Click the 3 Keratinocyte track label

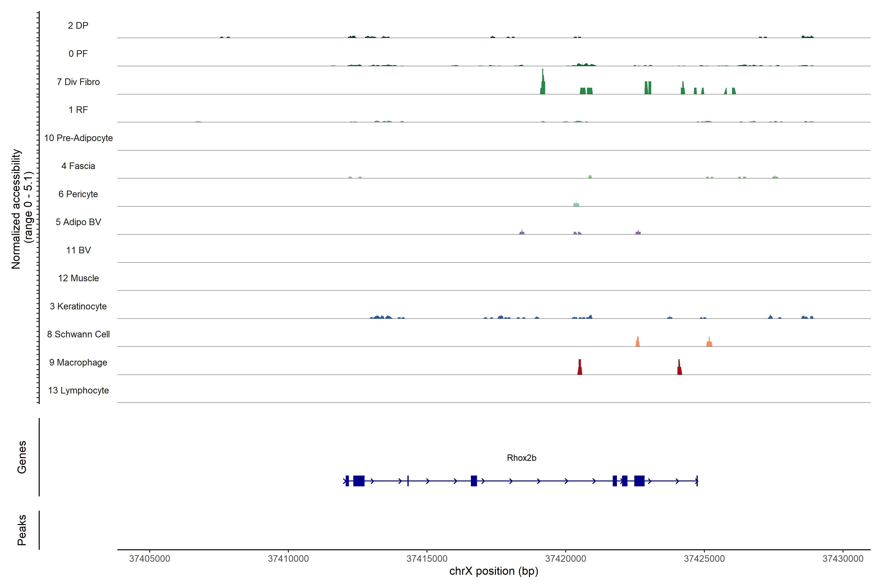tap(78, 306)
